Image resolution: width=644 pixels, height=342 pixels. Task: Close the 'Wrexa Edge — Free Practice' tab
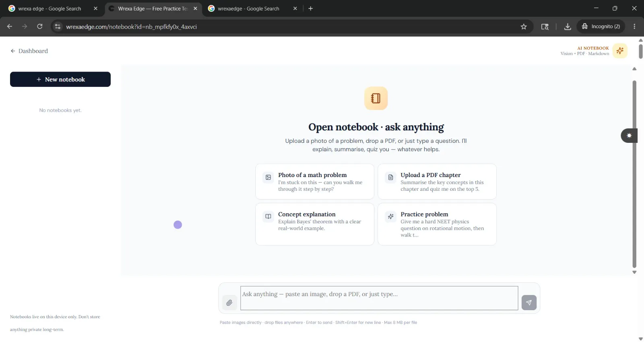pyautogui.click(x=195, y=8)
